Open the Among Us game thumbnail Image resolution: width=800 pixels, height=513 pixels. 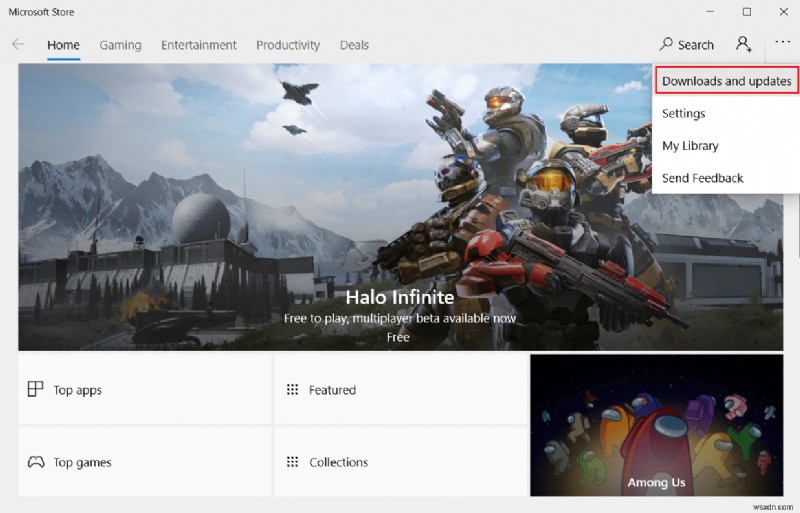click(657, 425)
